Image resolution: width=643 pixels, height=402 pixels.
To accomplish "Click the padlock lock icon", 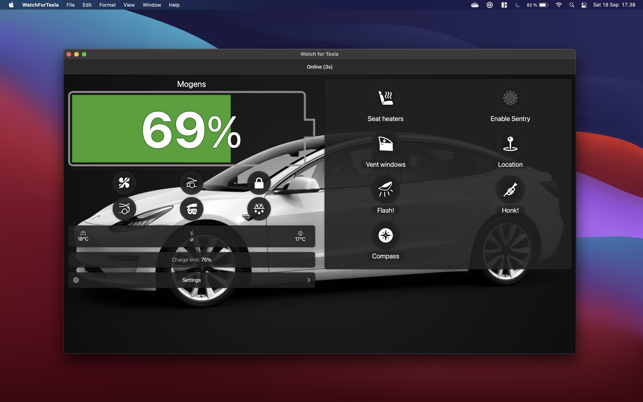I will (259, 183).
